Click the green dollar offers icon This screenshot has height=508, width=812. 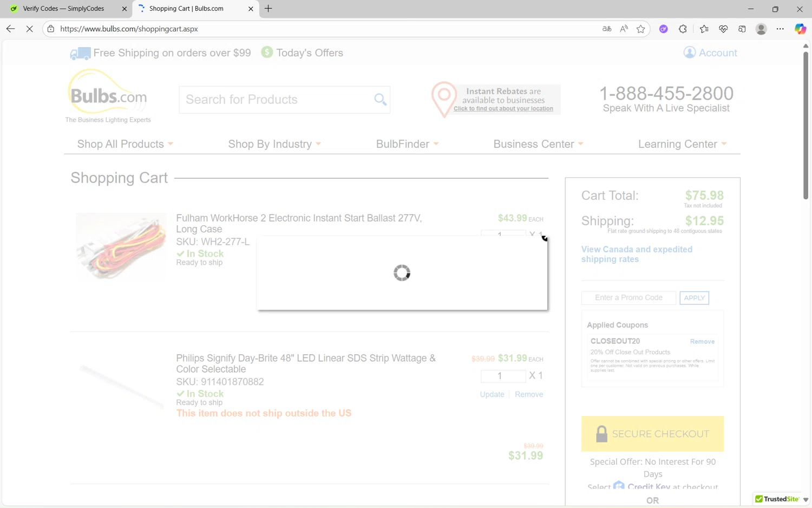click(x=267, y=52)
